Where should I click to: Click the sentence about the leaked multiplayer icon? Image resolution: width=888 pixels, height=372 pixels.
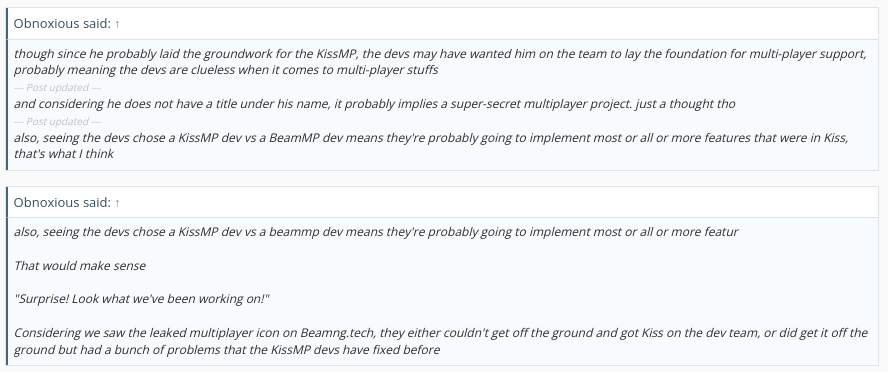coord(441,332)
